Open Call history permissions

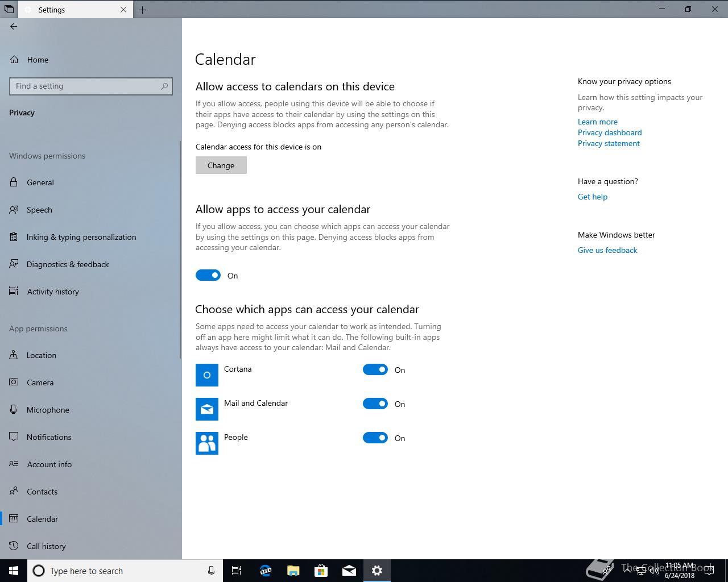91,546
